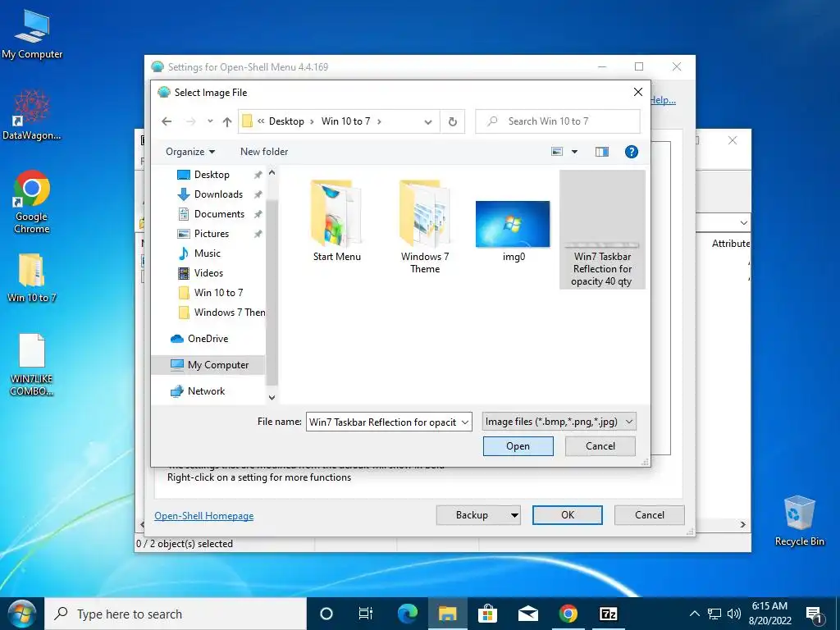Click navigation pane scroll up arrow
The image size is (840, 630).
tap(272, 172)
